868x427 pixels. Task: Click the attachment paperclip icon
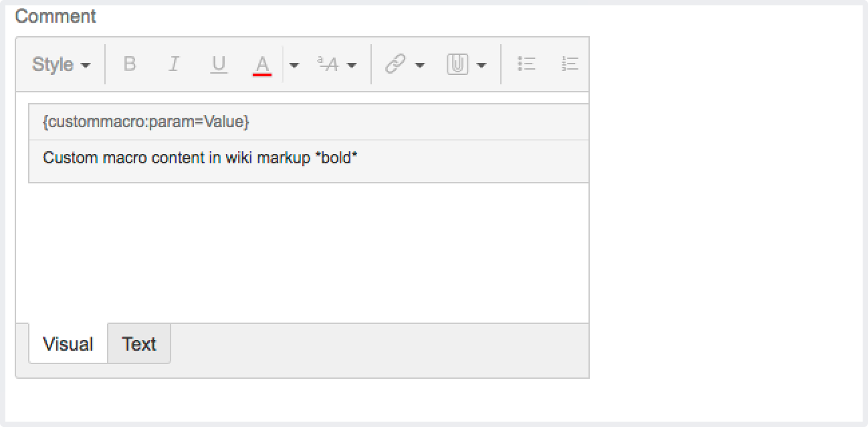[x=457, y=64]
